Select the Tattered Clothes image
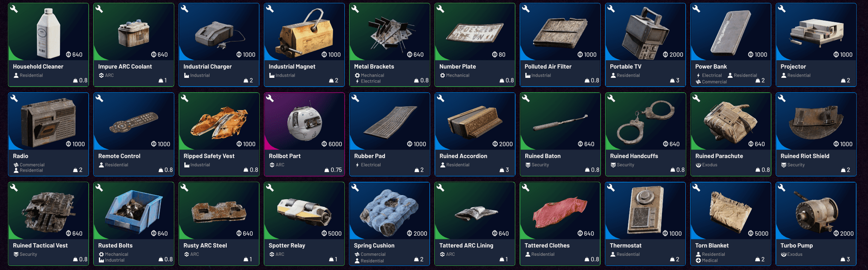Viewport: 868px width, 270px height. (560, 211)
